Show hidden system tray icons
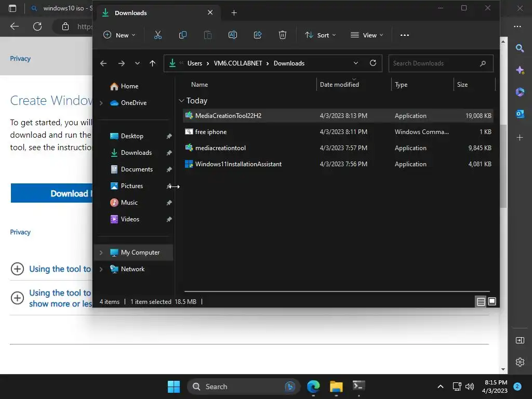 tap(440, 387)
